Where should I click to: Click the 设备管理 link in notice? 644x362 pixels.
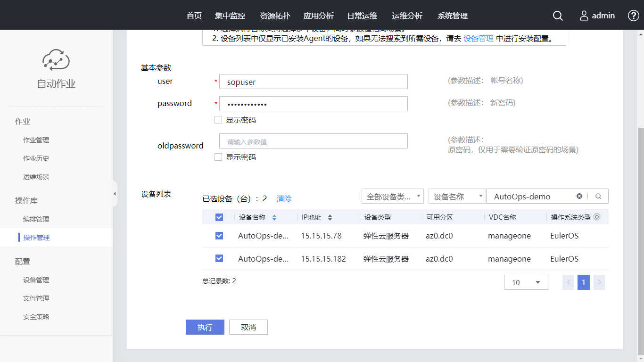coord(479,39)
